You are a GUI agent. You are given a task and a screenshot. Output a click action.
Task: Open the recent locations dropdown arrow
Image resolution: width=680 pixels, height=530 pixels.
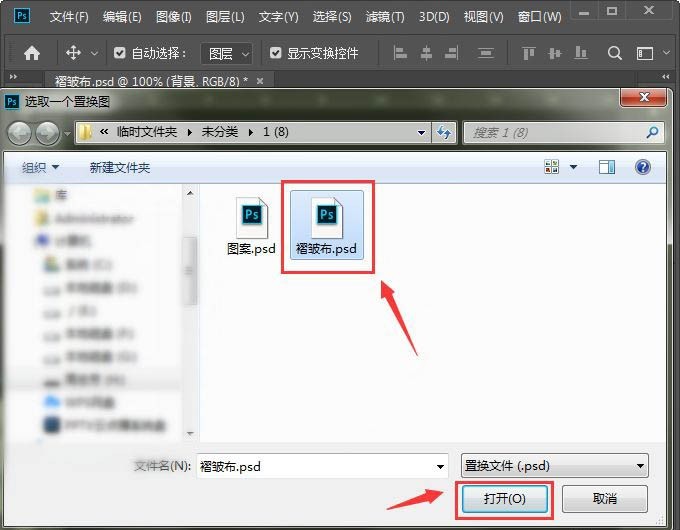[67, 134]
